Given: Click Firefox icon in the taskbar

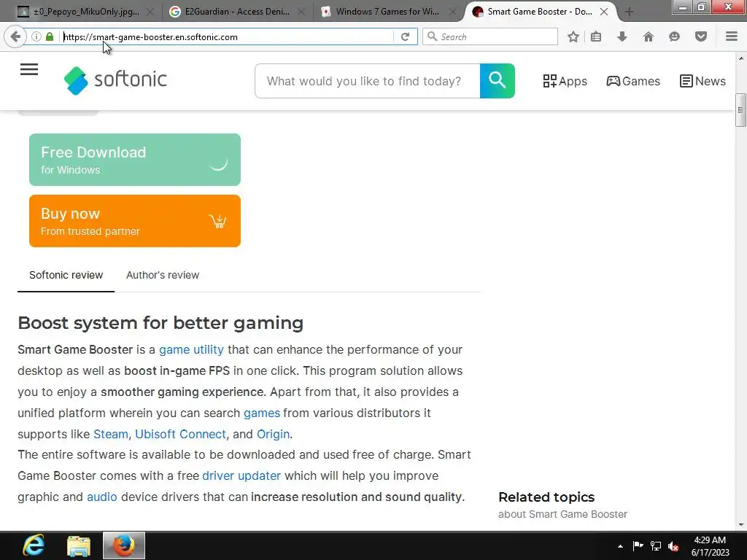Looking at the screenshot, I should coord(124,545).
